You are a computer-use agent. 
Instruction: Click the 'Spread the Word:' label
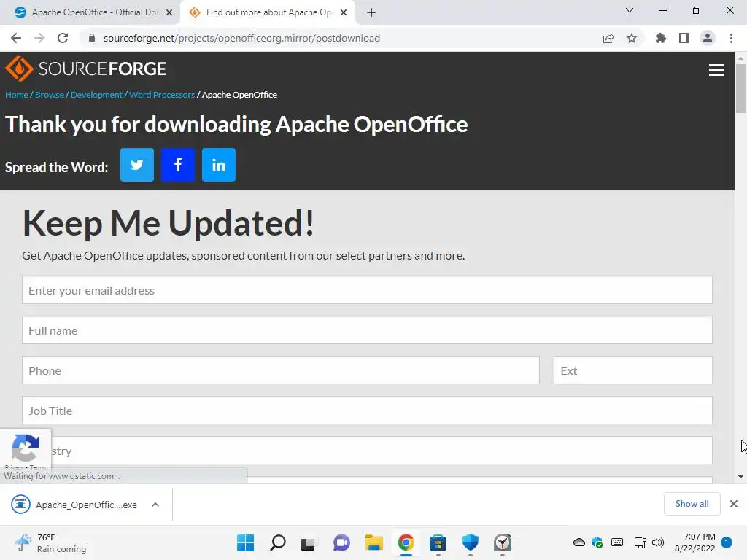pyautogui.click(x=57, y=167)
